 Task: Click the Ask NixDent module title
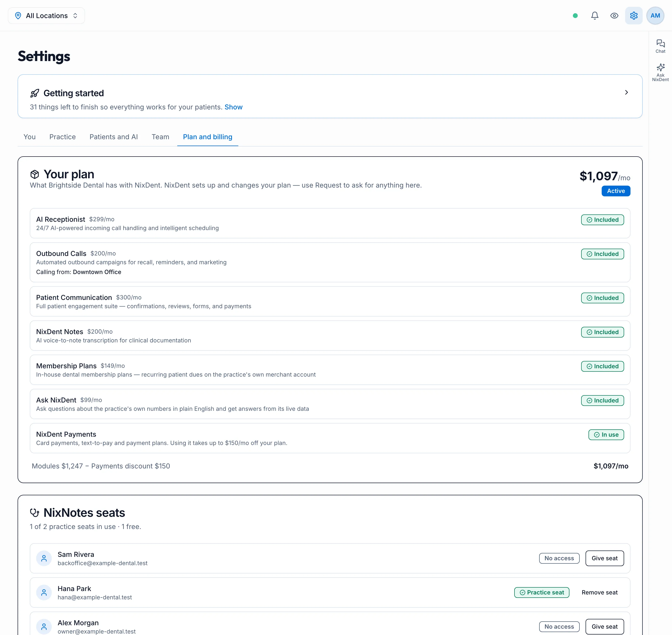(56, 400)
